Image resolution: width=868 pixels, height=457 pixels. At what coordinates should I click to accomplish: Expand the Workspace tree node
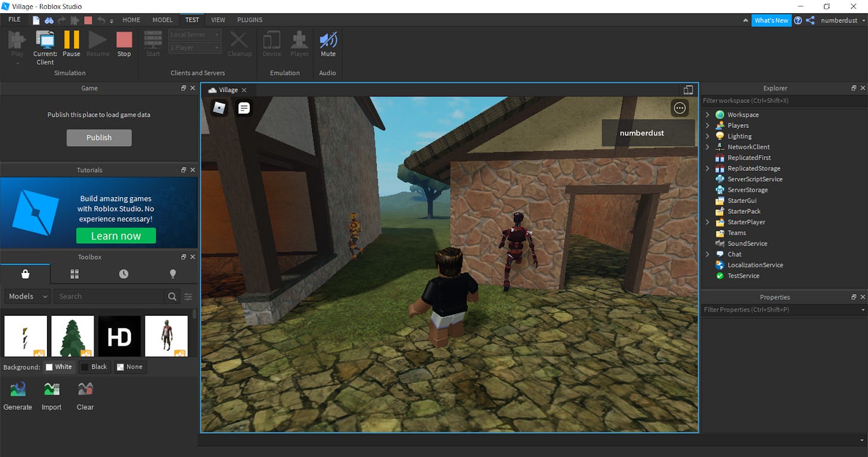pos(708,114)
